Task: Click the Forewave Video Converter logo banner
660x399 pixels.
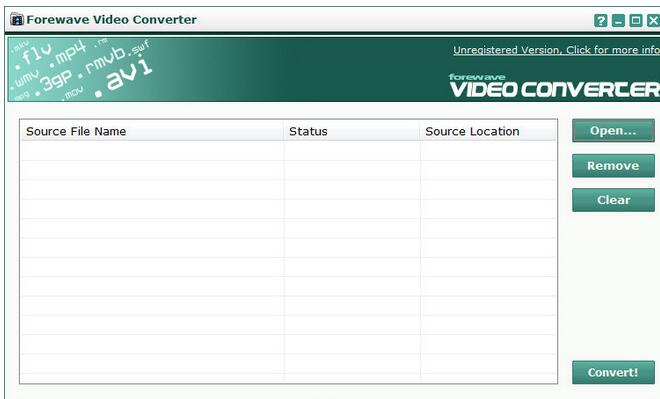Action: pyautogui.click(x=554, y=86)
